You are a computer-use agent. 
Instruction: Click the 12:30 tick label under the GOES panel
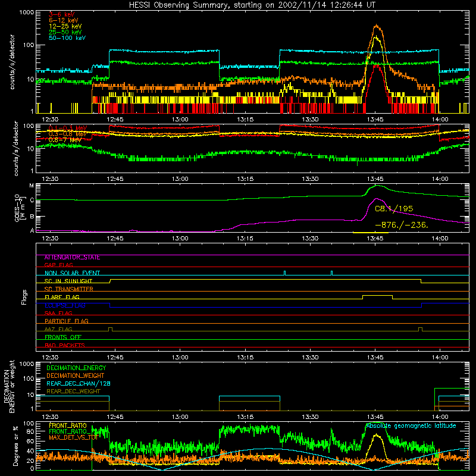(x=50, y=239)
